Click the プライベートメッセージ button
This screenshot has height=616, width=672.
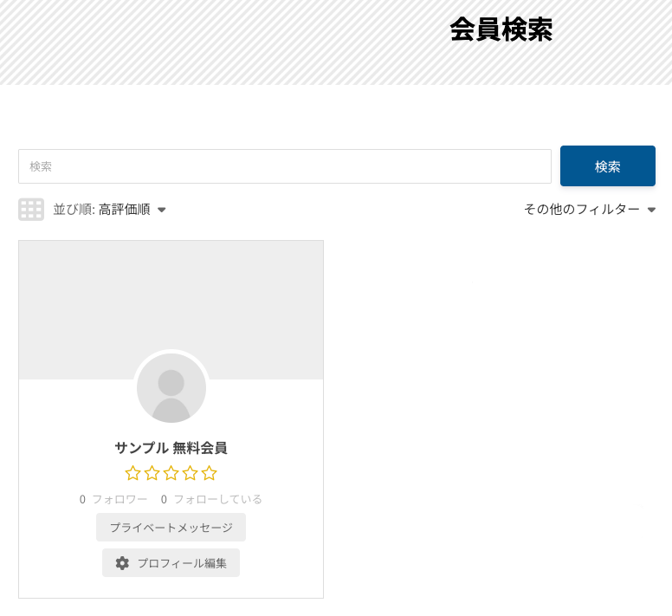(x=171, y=528)
